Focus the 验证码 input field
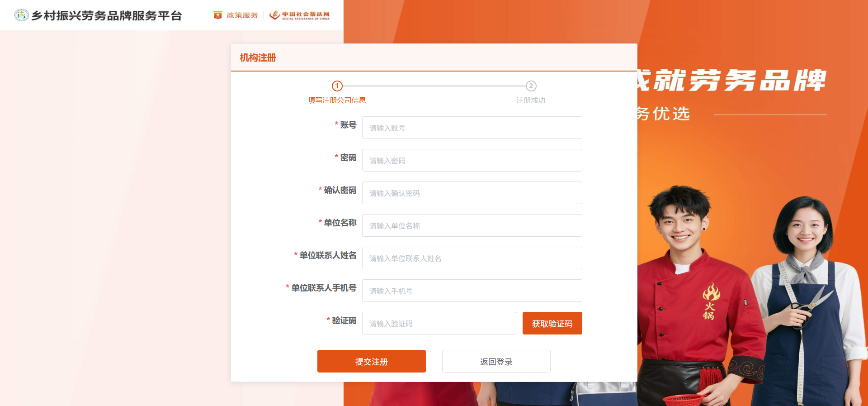 439,323
